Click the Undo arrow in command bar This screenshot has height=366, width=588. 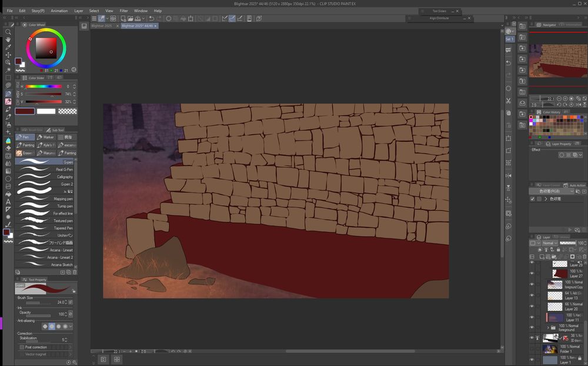coord(151,18)
